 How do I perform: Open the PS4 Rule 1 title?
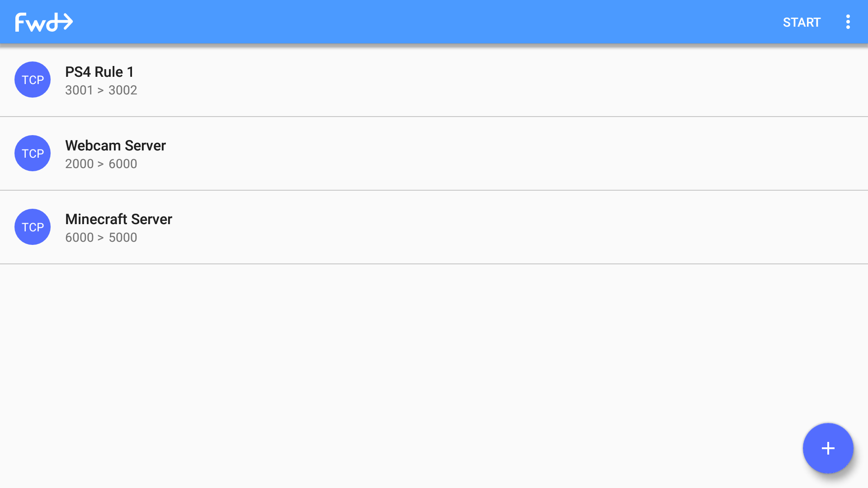99,72
